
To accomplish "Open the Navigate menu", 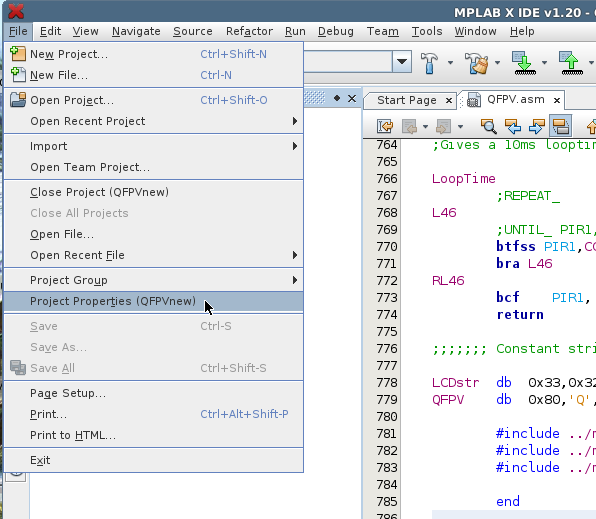I will tap(136, 31).
